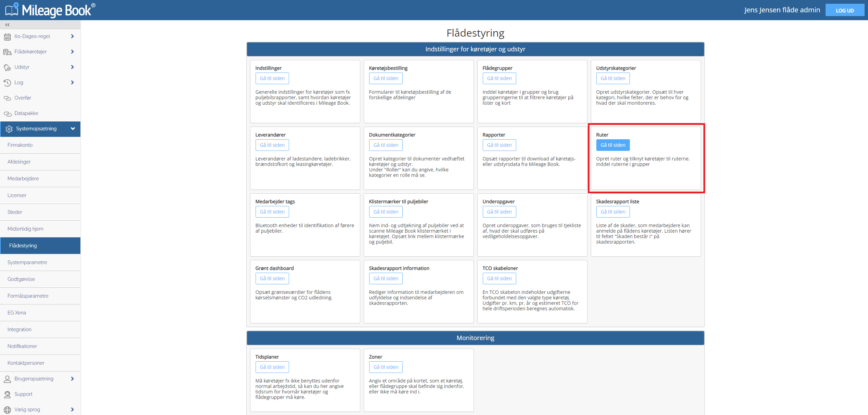
Task: Go to the Grønt dashboard page
Action: (x=272, y=278)
